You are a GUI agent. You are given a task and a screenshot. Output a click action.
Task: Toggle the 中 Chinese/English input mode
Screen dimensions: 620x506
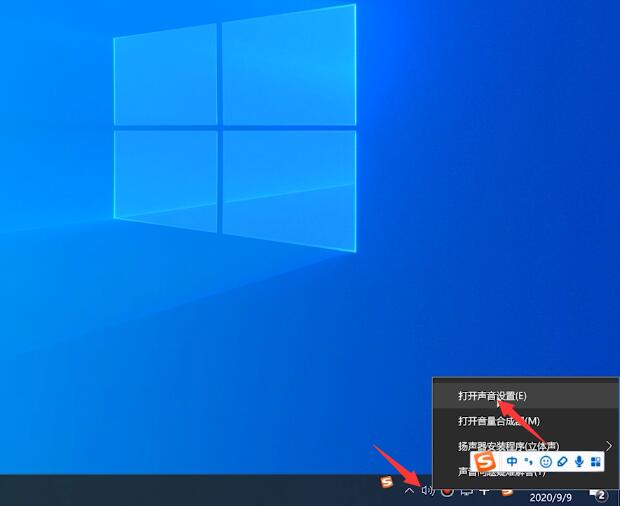coord(512,461)
